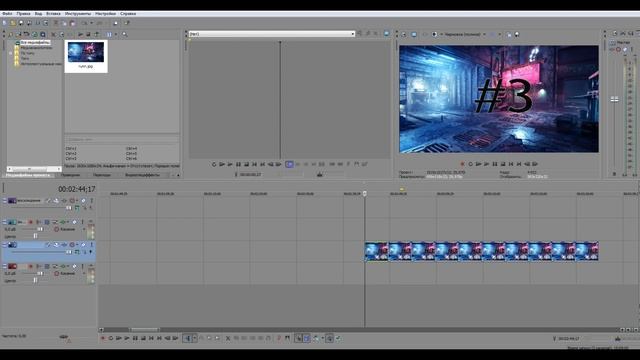
Task: Mute the top video track
Action: click(83, 200)
